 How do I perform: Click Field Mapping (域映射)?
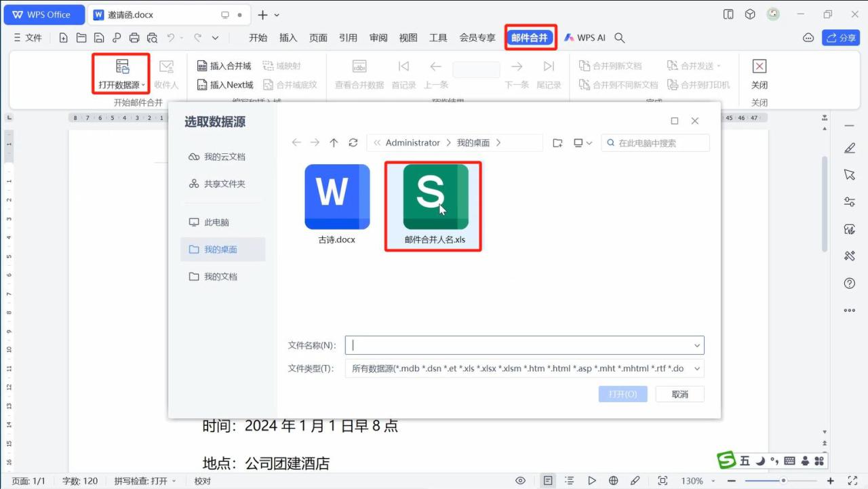[281, 66]
